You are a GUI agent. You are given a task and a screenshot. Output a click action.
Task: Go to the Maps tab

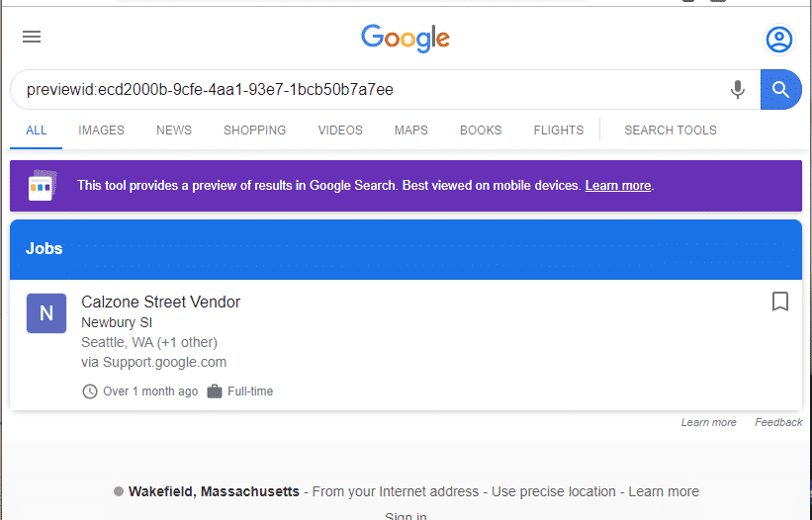click(410, 130)
